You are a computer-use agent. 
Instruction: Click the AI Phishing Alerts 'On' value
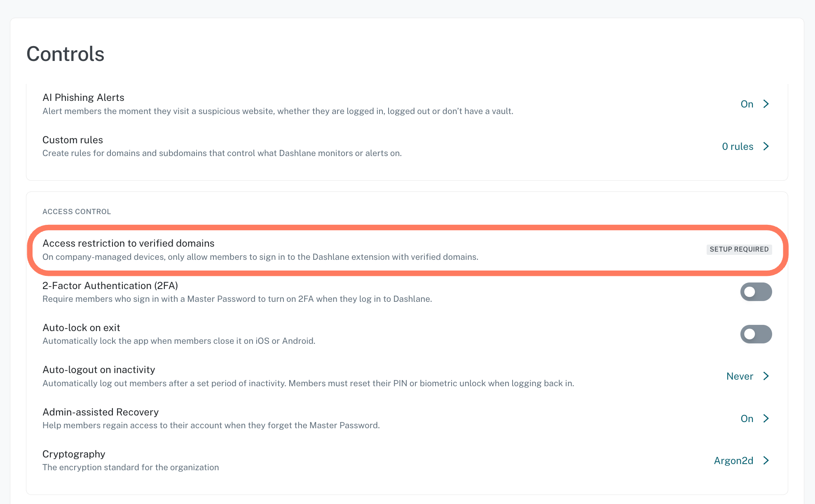pyautogui.click(x=747, y=104)
